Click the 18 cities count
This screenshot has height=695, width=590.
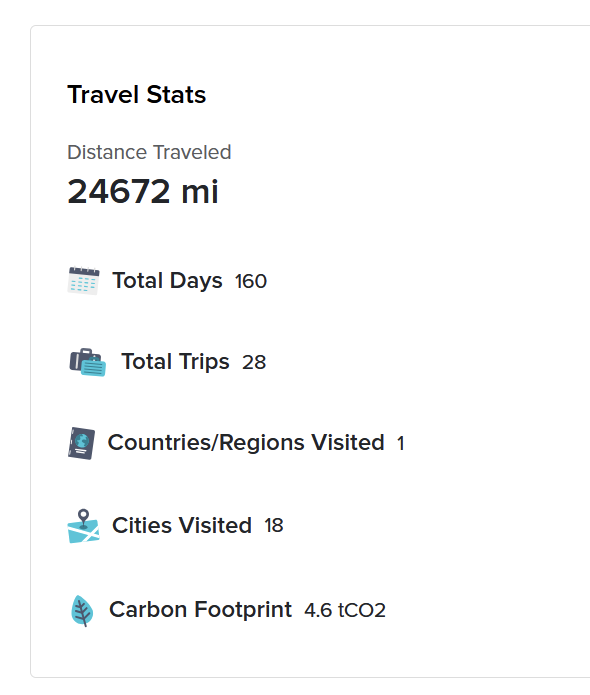[x=274, y=526]
